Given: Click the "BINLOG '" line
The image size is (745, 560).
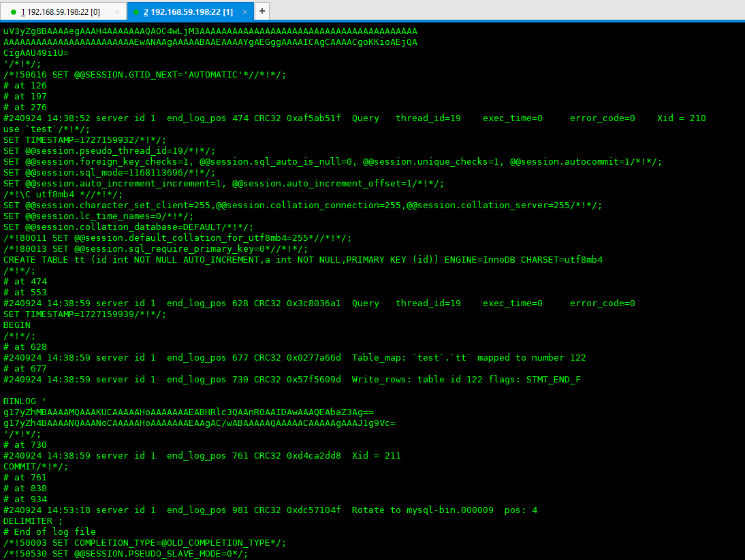Looking at the screenshot, I should click(x=25, y=401).
